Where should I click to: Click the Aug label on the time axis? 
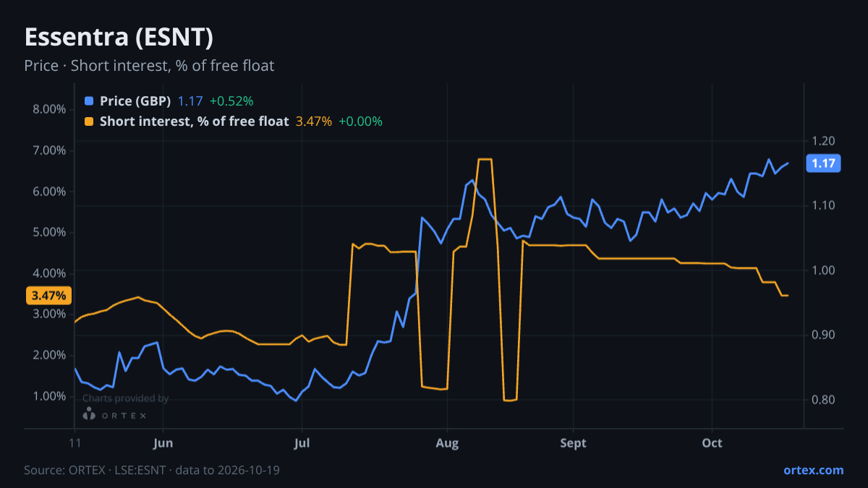[447, 442]
